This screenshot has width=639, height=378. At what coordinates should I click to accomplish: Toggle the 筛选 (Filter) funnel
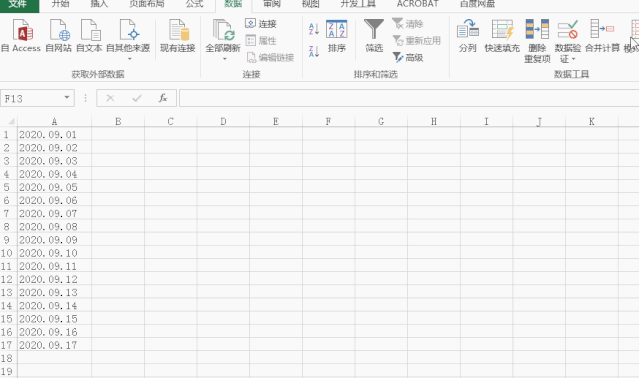(374, 36)
